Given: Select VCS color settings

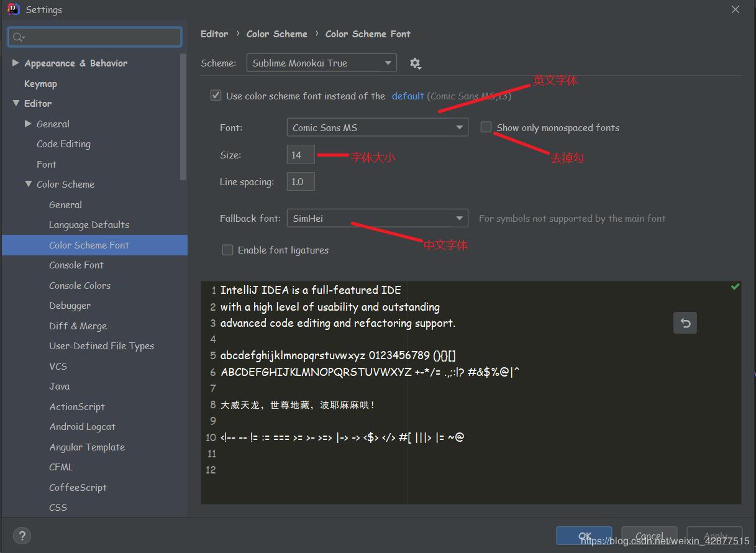Looking at the screenshot, I should pos(58,366).
